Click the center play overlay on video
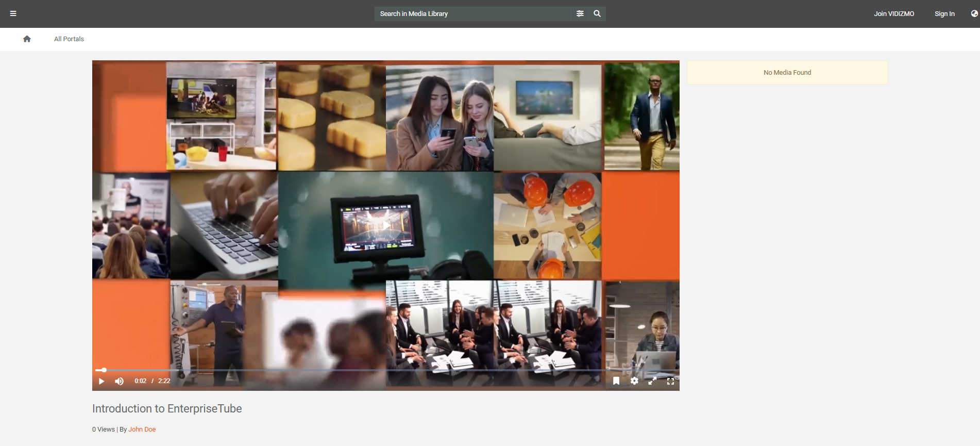980x446 pixels. (385, 225)
